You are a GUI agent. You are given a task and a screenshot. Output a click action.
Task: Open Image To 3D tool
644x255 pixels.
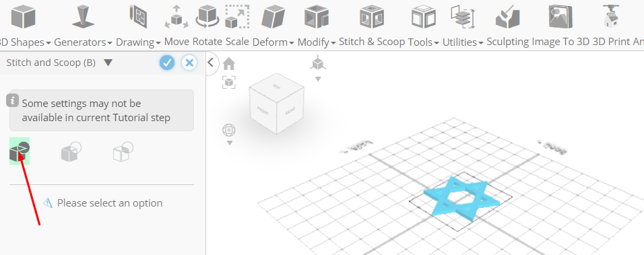coord(560,26)
